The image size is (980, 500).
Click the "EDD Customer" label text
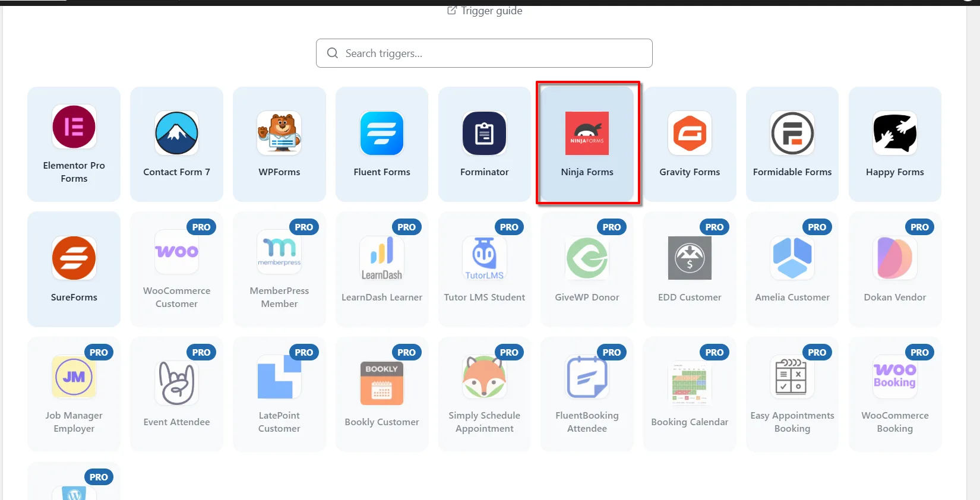[690, 297]
